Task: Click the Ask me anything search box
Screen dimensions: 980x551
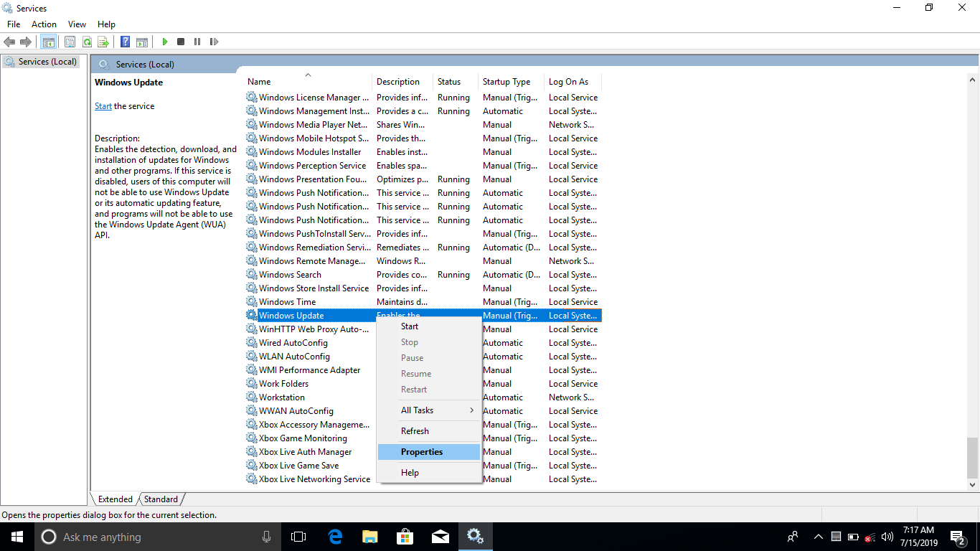Action: (158, 537)
